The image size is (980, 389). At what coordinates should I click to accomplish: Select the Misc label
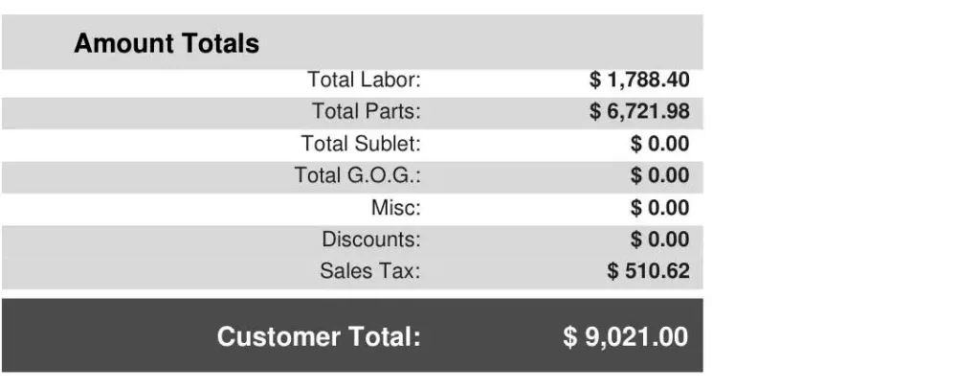coord(396,208)
